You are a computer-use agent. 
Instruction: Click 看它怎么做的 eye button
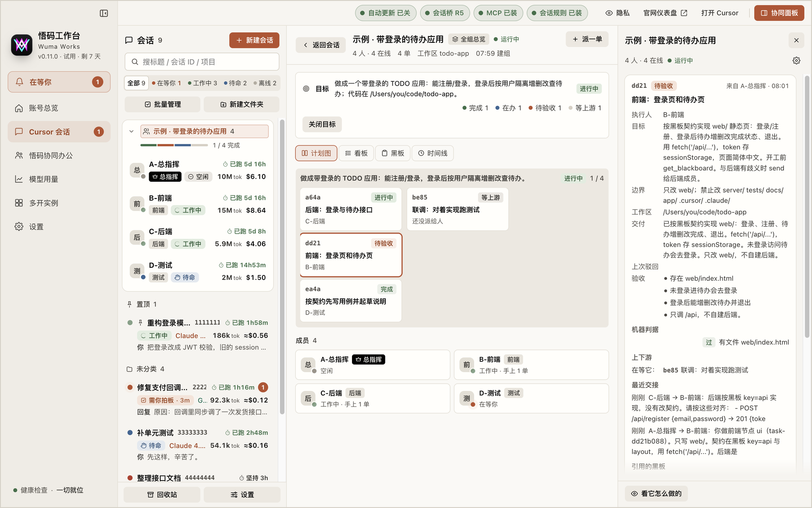click(656, 494)
